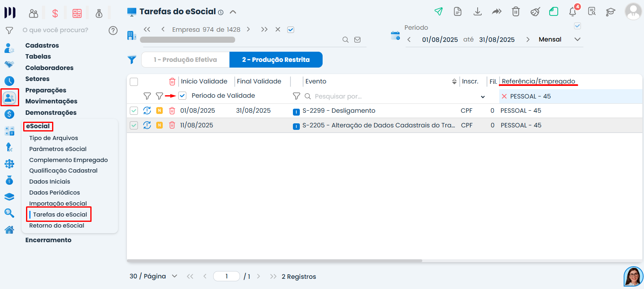644x289 pixels.
Task: Open the house icon in left sidebar
Action: 9,230
